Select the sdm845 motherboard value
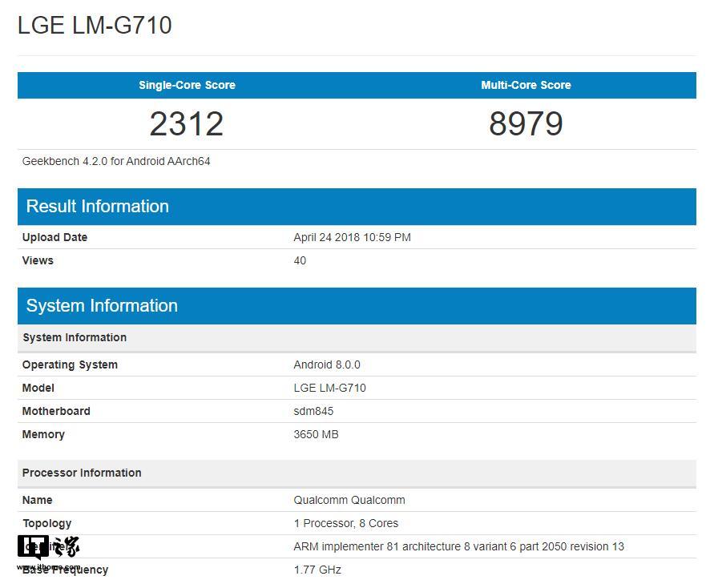Viewport: 714px width, 588px height. pyautogui.click(x=313, y=411)
